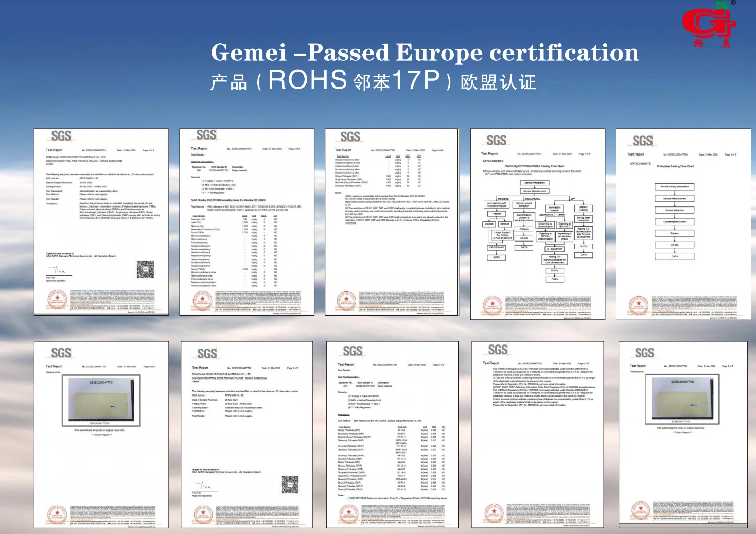Image resolution: width=756 pixels, height=534 pixels.
Task: Click the SGS logo on the page 5 of 5 sample photo sheet
Action: click(x=644, y=353)
